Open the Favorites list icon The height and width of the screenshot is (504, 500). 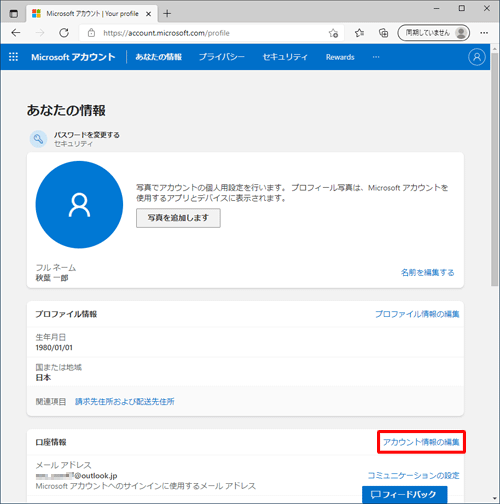point(359,33)
